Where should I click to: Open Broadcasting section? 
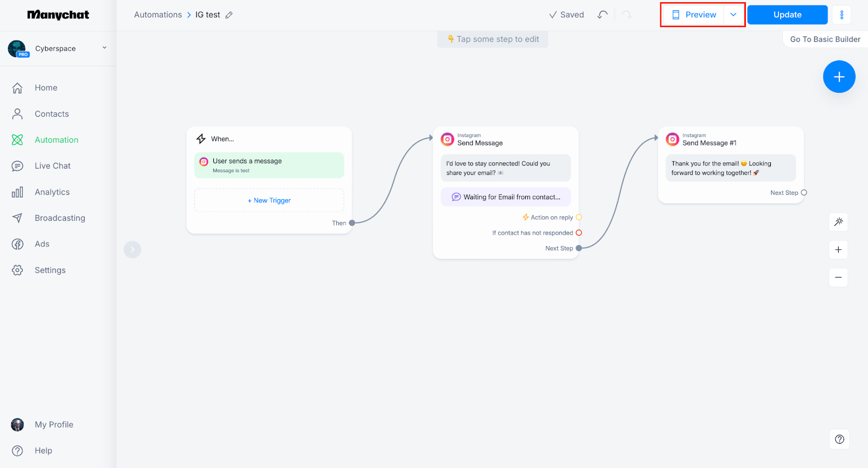(60, 218)
